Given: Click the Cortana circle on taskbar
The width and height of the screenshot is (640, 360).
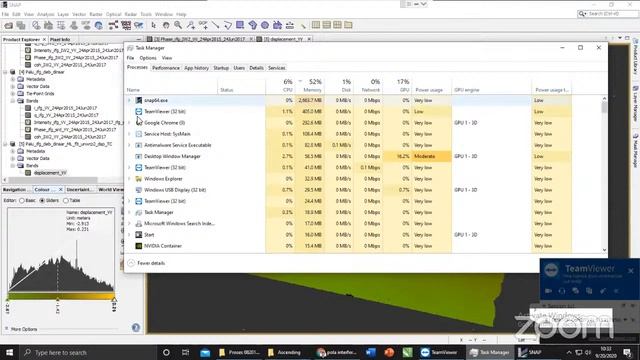Looking at the screenshot, I should [166, 352].
